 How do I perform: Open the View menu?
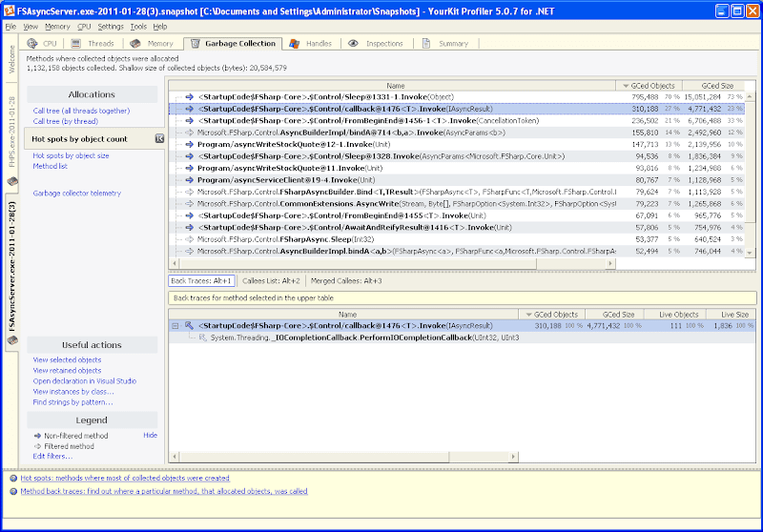coord(31,27)
